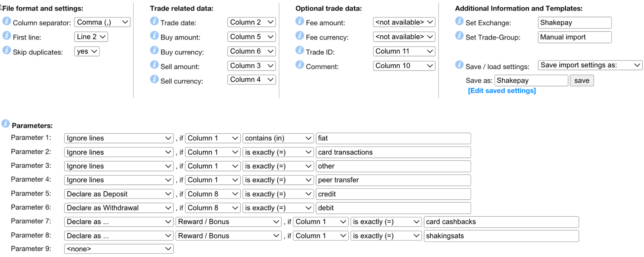
Task: Open Parameter 8 is exactly condition dropdown
Action: (386, 236)
